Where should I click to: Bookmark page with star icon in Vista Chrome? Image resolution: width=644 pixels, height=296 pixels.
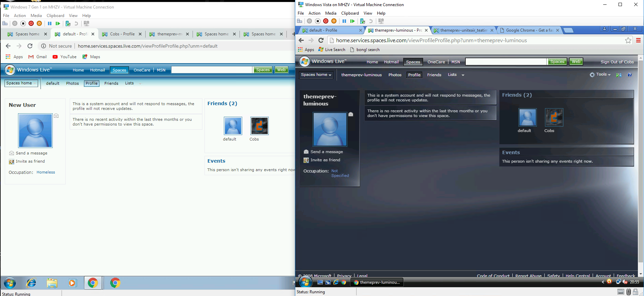(628, 40)
